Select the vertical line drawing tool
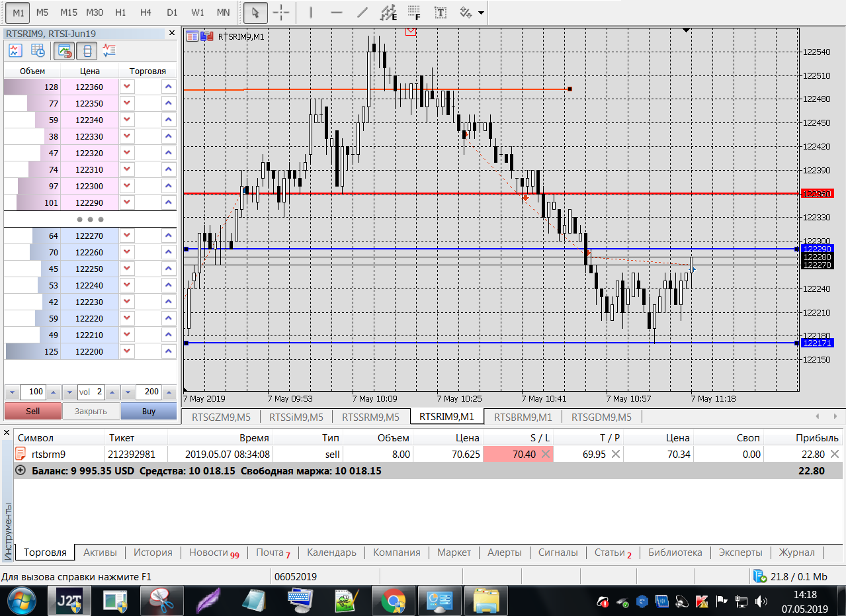Screen dimensions: 846x616 coord(311,13)
